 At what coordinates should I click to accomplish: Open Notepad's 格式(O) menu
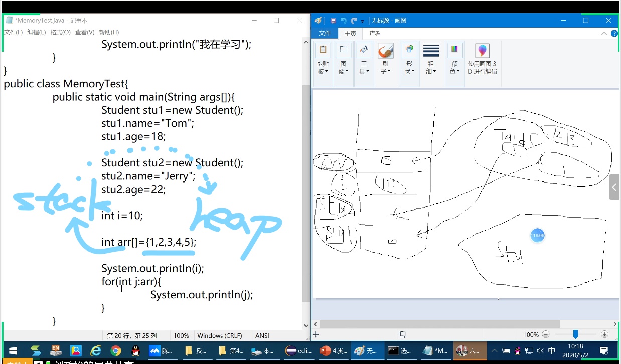click(x=60, y=32)
